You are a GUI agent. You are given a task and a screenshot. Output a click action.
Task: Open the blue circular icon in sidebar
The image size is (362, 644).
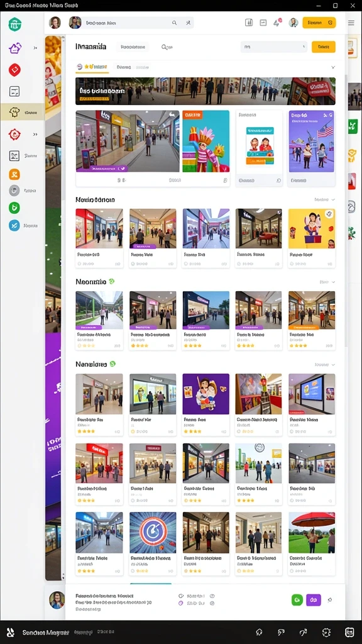14,225
